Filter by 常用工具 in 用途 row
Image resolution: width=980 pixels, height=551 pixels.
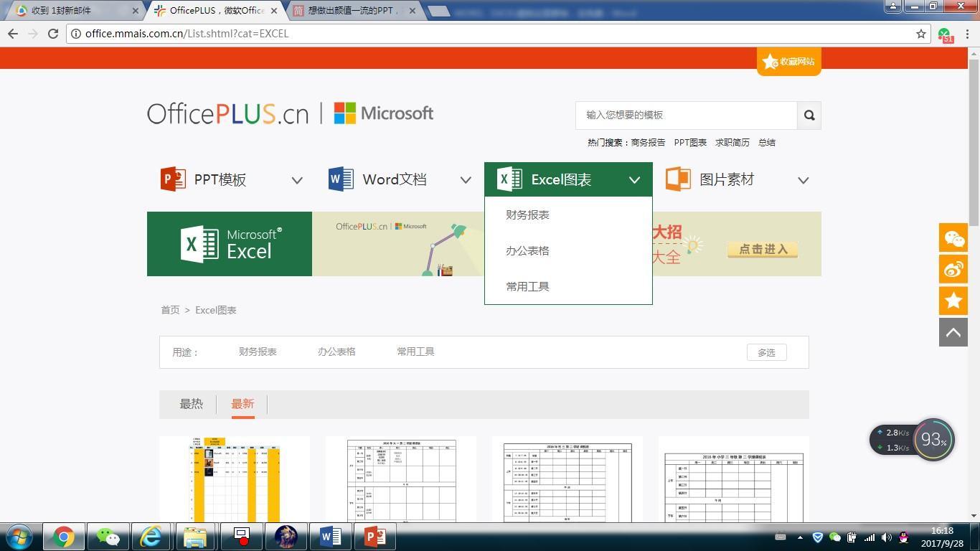coord(415,352)
